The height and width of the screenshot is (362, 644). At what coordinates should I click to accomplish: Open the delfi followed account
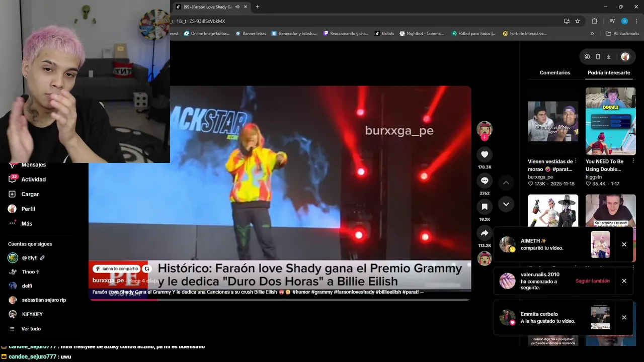[20, 286]
